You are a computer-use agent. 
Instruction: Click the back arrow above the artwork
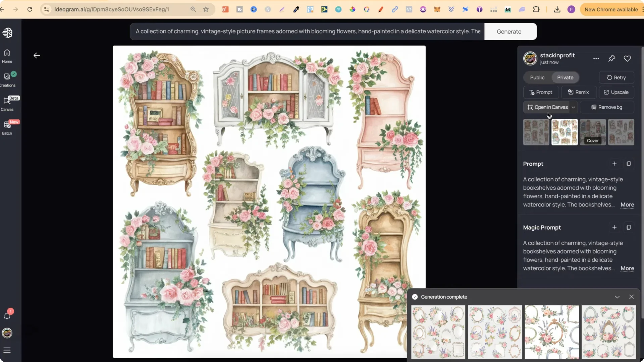pos(37,55)
